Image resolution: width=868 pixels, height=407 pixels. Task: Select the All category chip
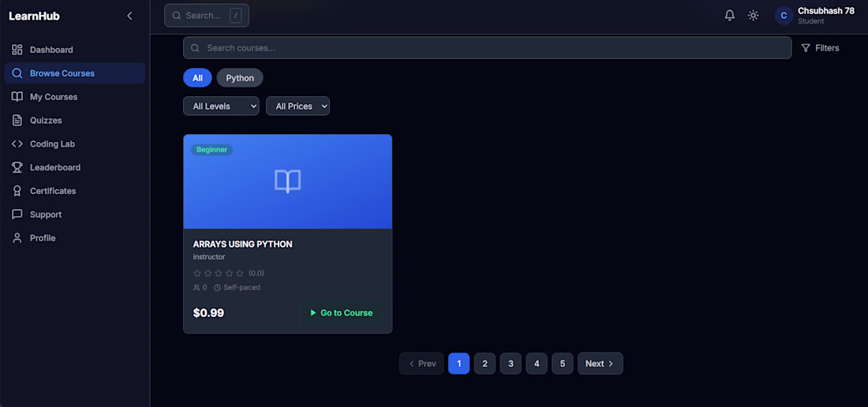point(197,78)
